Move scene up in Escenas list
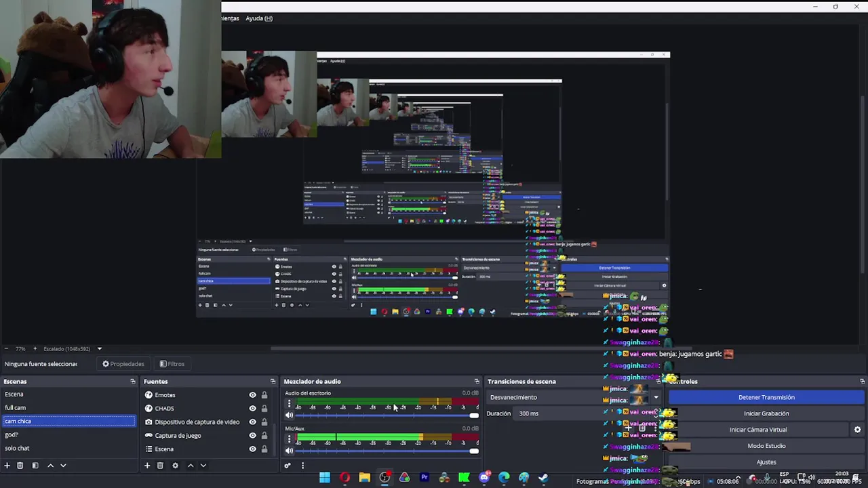This screenshot has width=868, height=488. click(50, 466)
